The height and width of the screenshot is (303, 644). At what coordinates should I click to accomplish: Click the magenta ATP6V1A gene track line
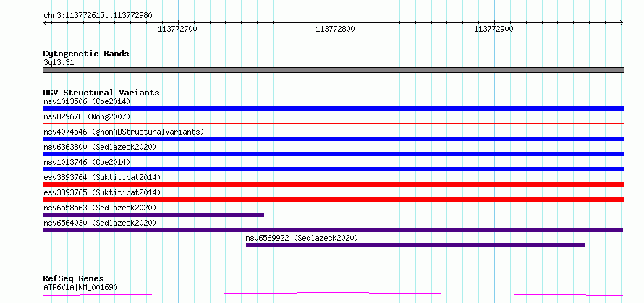tap(333, 294)
